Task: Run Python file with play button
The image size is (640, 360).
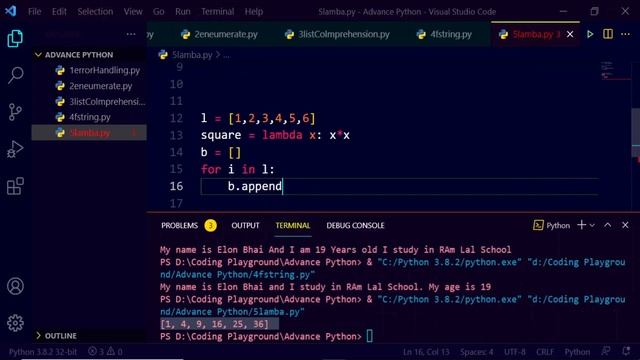Action: click(590, 34)
